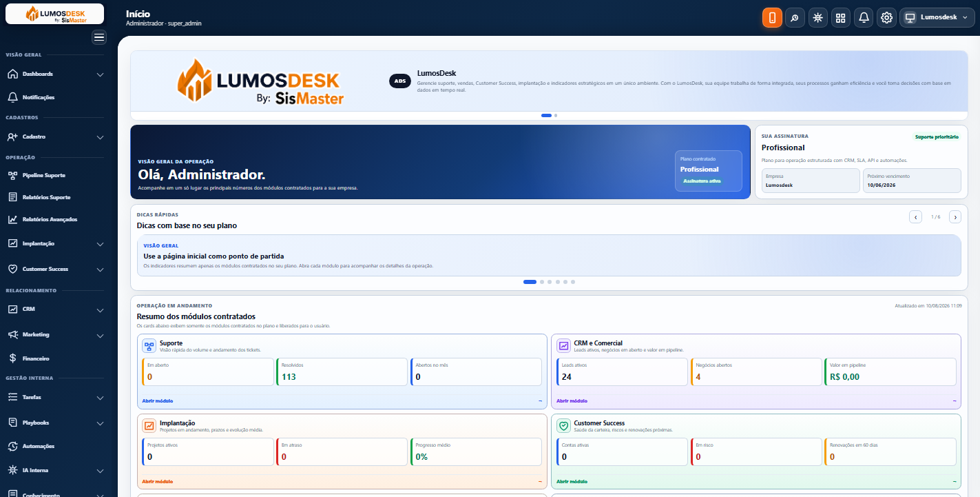Click the Cadastro user-plus icon
The image size is (980, 497).
pyautogui.click(x=12, y=136)
